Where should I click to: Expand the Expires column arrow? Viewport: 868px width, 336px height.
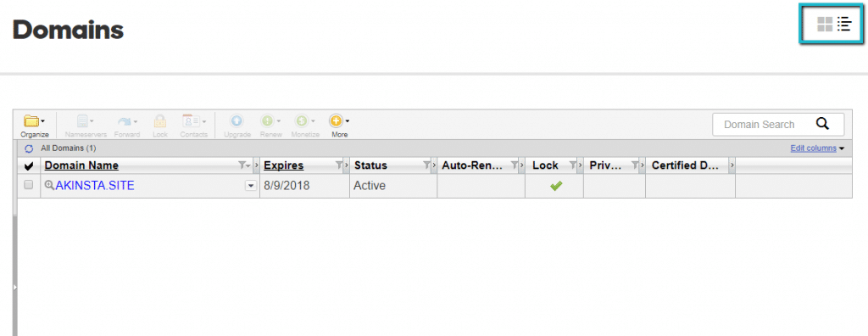point(347,165)
